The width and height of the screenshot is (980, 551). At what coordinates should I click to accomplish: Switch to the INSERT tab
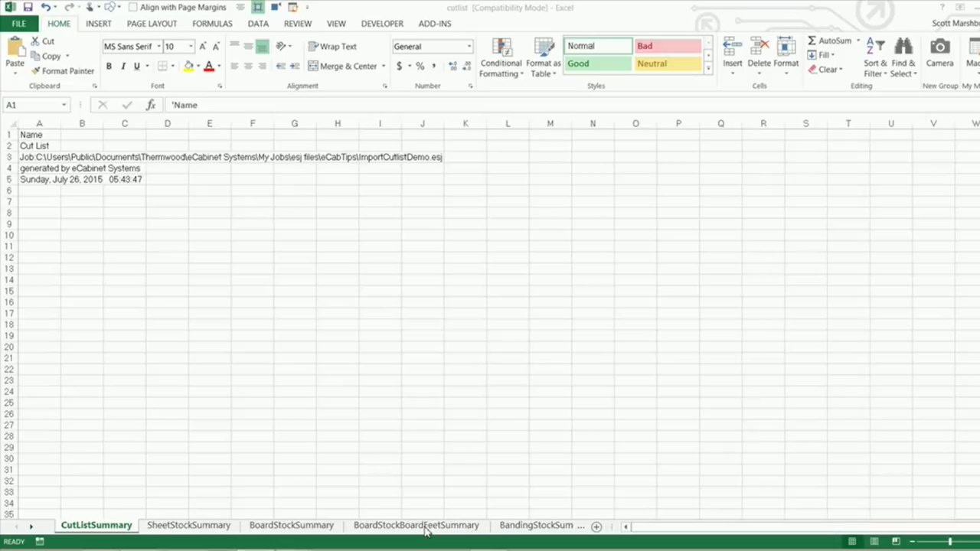(x=99, y=24)
